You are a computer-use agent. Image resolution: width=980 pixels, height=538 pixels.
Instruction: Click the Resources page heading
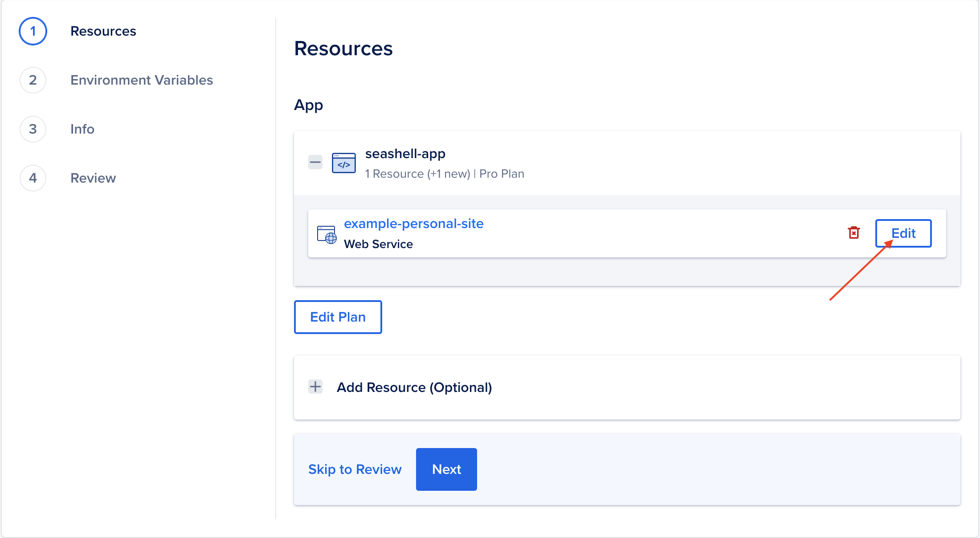[343, 49]
